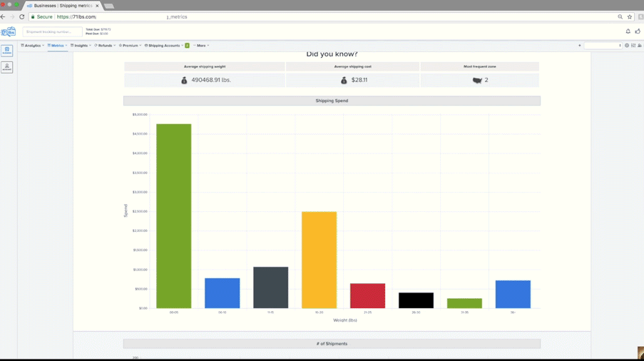Bookmark page with the star icon

pyautogui.click(x=630, y=16)
